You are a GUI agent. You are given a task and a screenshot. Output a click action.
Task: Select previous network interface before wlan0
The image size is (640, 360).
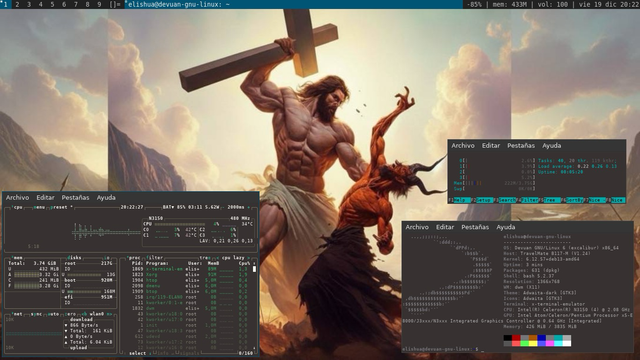point(84,314)
